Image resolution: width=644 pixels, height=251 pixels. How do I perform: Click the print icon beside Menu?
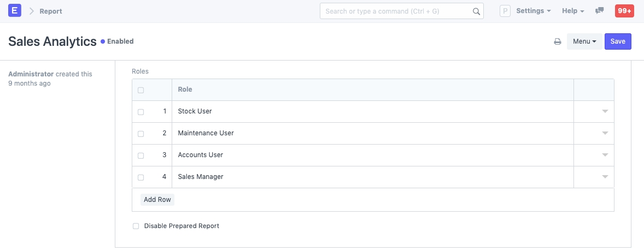click(558, 41)
